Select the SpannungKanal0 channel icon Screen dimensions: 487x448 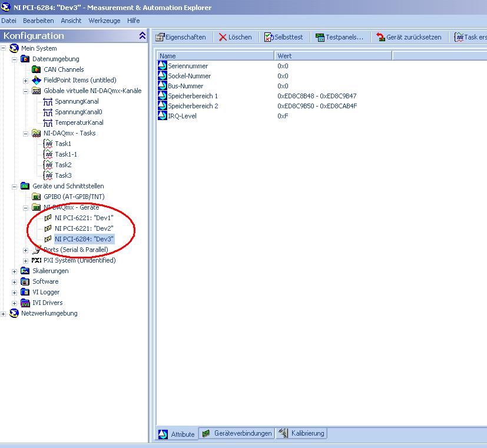point(48,112)
